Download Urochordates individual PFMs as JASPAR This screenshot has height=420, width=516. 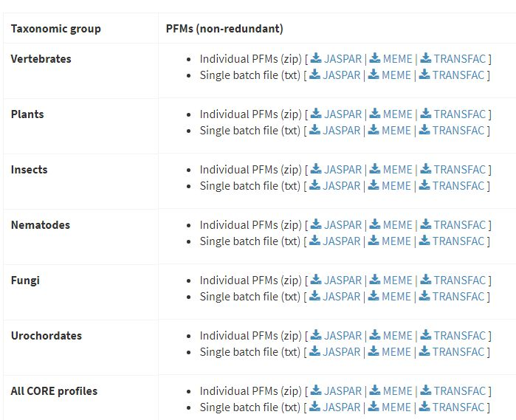coord(343,336)
